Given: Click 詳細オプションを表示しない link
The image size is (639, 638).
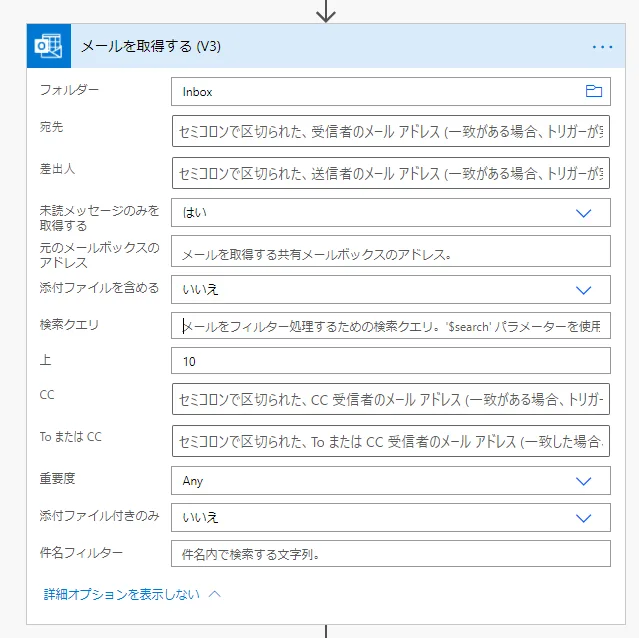Looking at the screenshot, I should pos(121,593).
